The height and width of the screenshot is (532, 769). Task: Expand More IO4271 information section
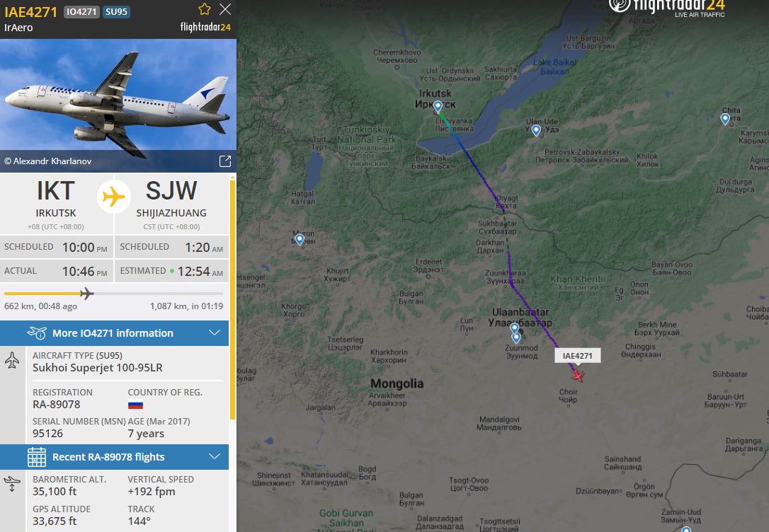[114, 333]
